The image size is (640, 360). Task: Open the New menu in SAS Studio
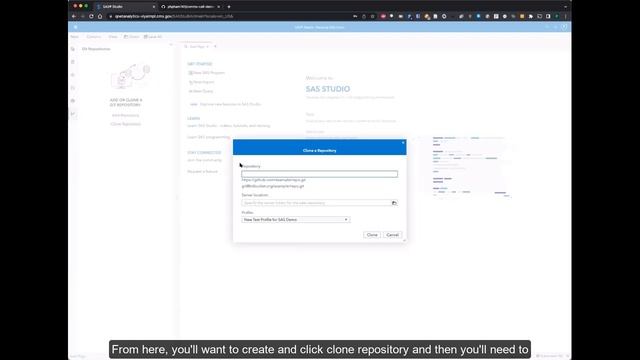pos(75,37)
